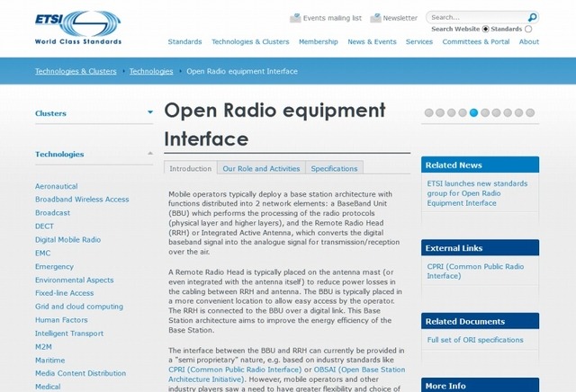Screen dimensions: 576x392
Task: Open Full set of ORI specifications
Action: point(475,340)
